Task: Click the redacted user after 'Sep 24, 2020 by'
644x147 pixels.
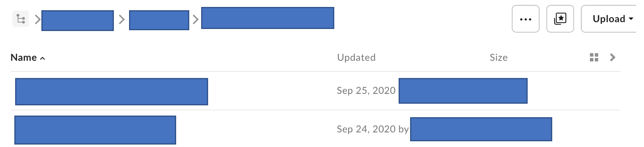Action: (x=481, y=129)
